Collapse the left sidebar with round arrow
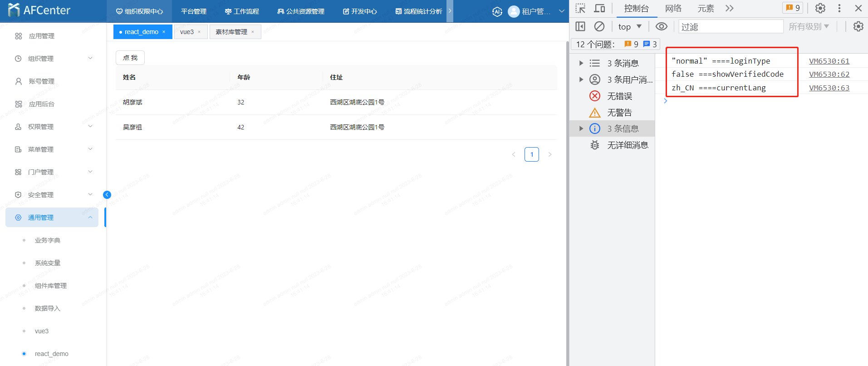 click(107, 195)
